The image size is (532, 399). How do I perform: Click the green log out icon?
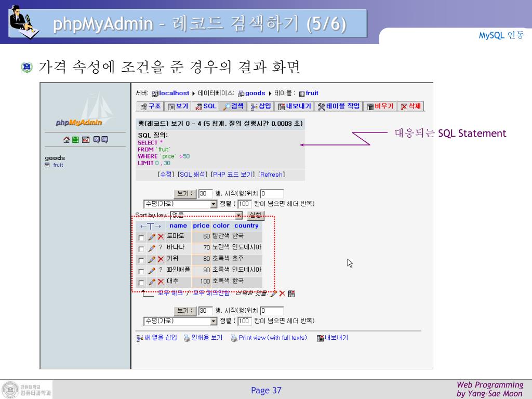click(75, 139)
